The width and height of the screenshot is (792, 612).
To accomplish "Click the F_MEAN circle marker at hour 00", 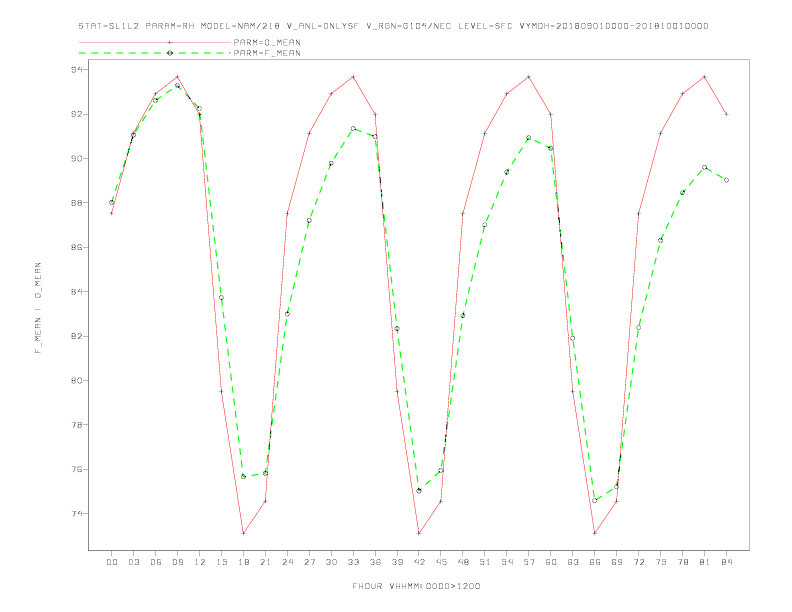I will click(112, 202).
